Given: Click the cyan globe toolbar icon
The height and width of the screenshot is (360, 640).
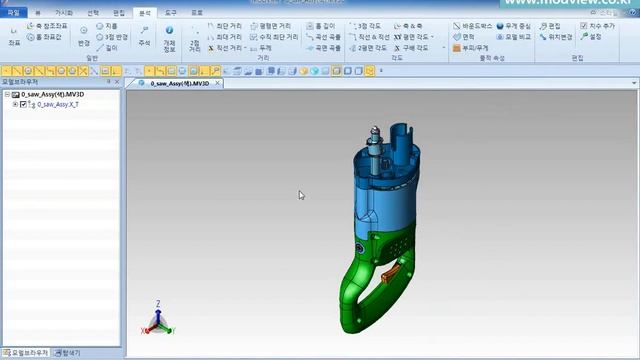Looking at the screenshot, I should [x=314, y=71].
